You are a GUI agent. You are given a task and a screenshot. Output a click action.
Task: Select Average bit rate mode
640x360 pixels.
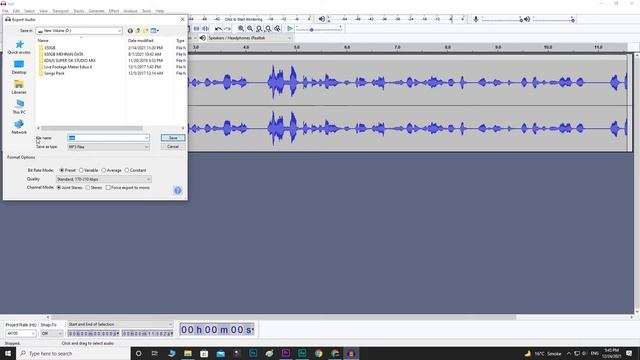coord(111,170)
